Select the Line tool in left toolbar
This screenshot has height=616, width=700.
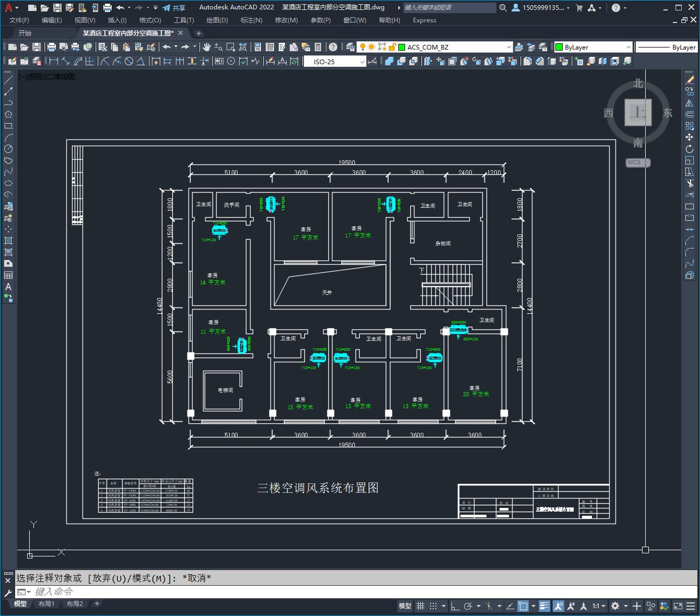click(8, 80)
